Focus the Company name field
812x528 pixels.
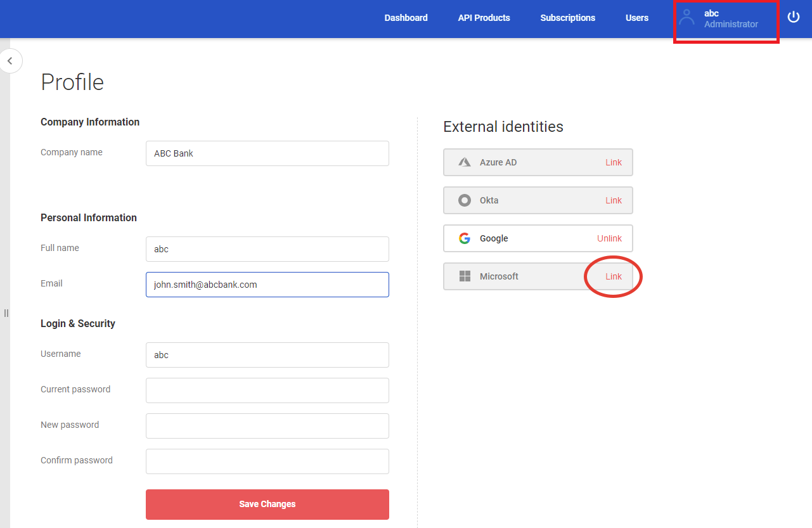267,153
